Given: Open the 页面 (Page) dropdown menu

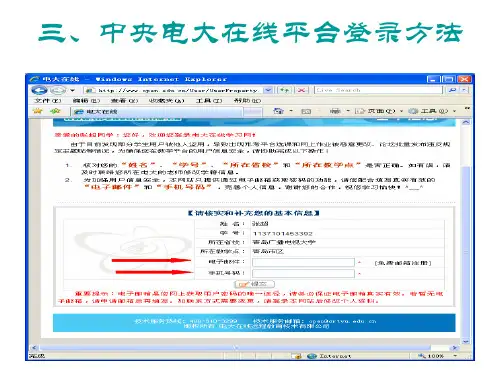Looking at the screenshot, I should coord(379,111).
